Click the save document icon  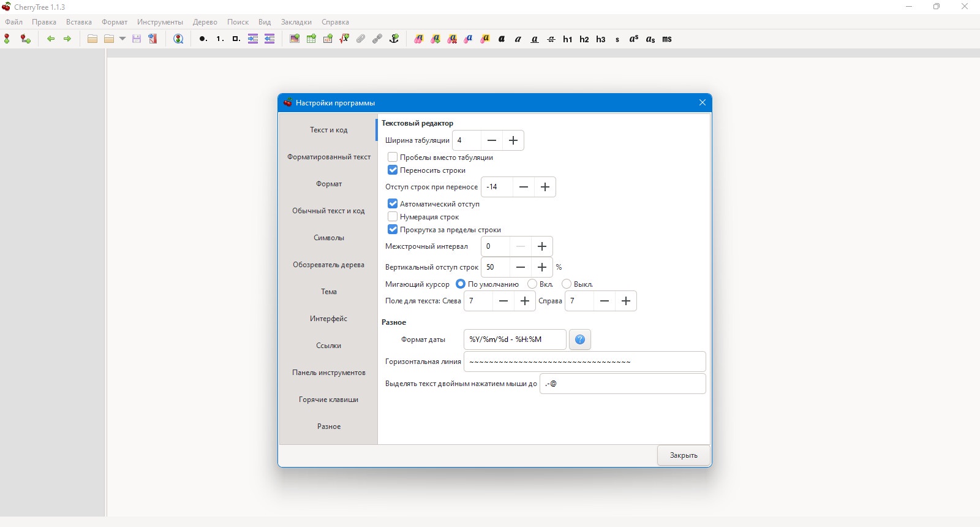pyautogui.click(x=137, y=39)
